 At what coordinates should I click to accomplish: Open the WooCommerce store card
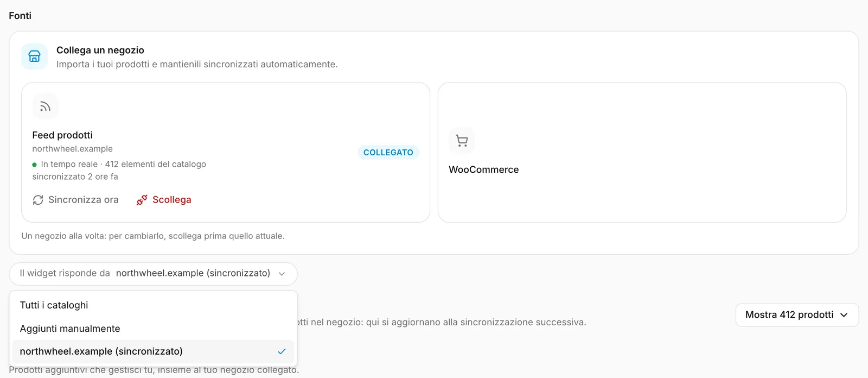pos(642,152)
